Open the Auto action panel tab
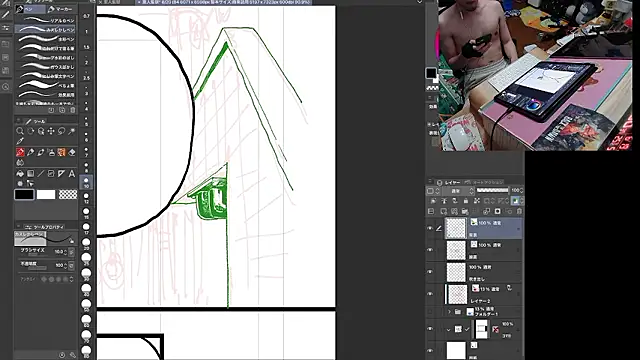Viewport: 640px width, 360px height. (x=484, y=182)
